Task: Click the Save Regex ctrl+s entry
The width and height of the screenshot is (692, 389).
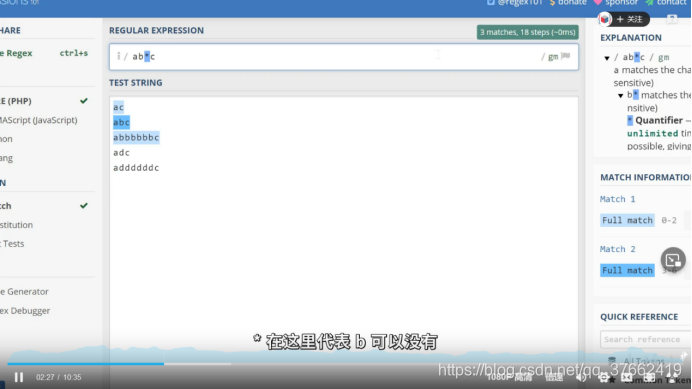Action: (44, 53)
